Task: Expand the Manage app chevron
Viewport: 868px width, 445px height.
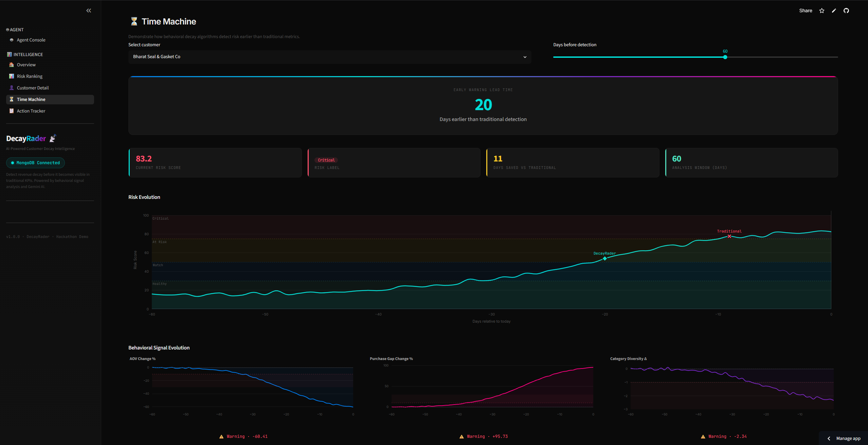Action: (x=829, y=438)
